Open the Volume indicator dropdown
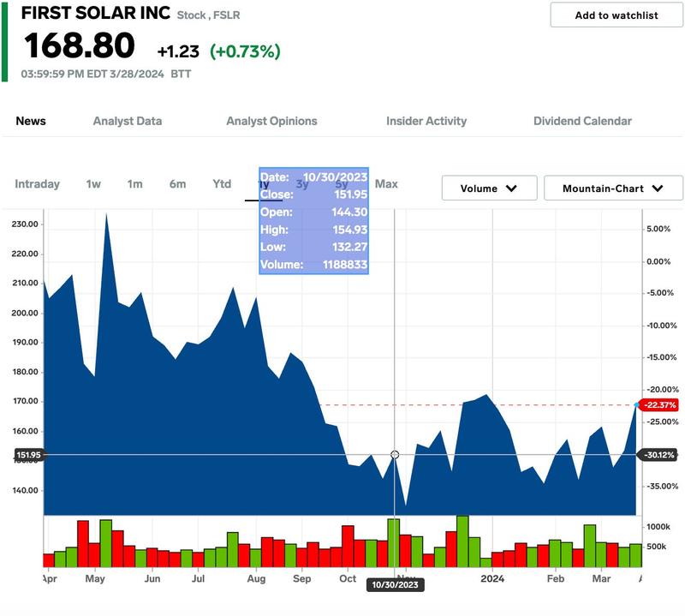Viewport: 685px width, 616px height. pos(489,188)
